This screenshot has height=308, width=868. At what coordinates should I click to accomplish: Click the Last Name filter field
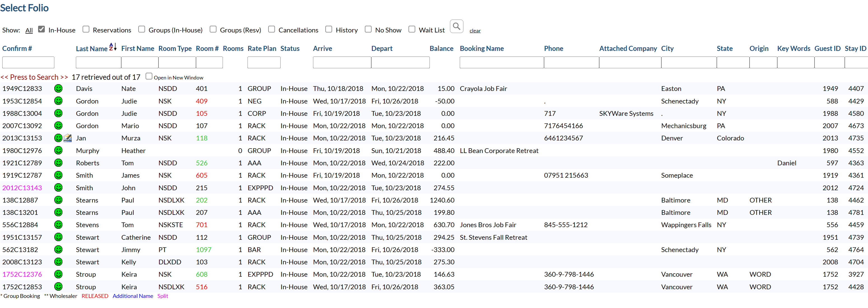coord(98,62)
